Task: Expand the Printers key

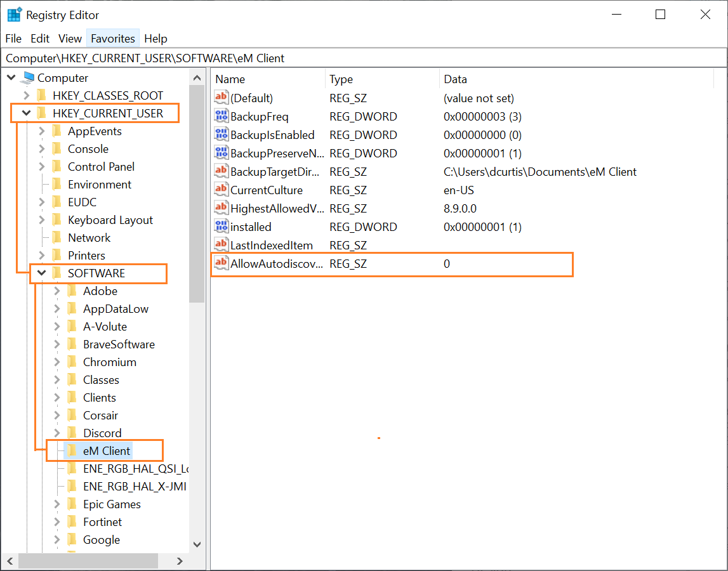Action: click(x=42, y=255)
